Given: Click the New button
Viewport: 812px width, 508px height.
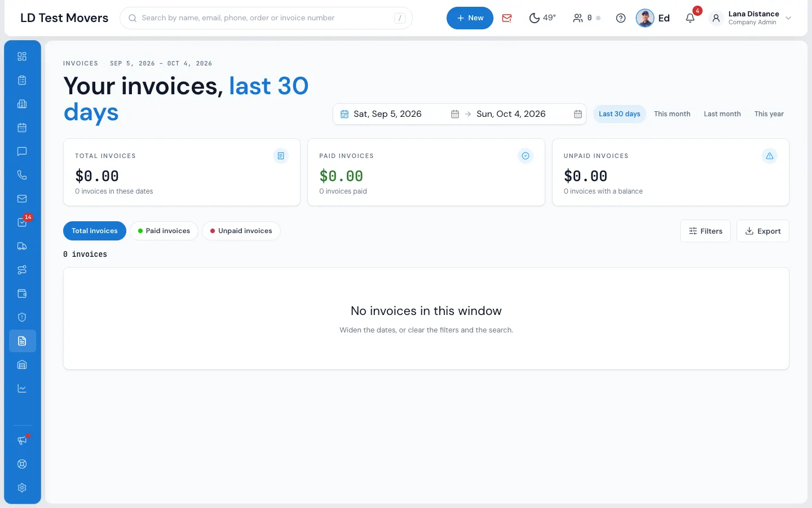Looking at the screenshot, I should (x=470, y=18).
